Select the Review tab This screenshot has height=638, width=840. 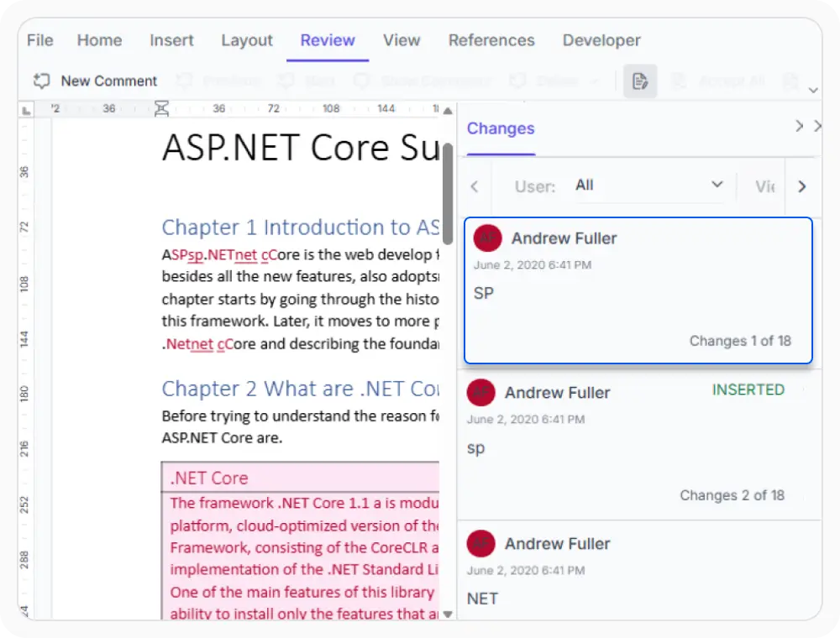[328, 40]
